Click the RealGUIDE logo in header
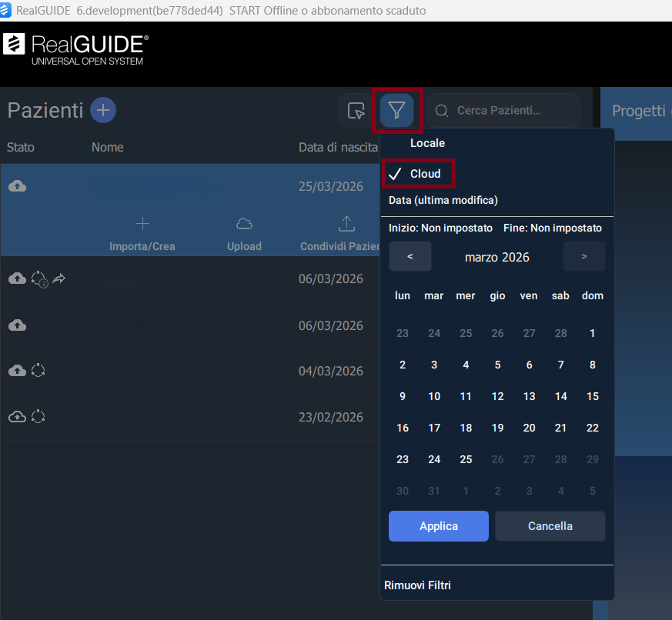 (77, 48)
